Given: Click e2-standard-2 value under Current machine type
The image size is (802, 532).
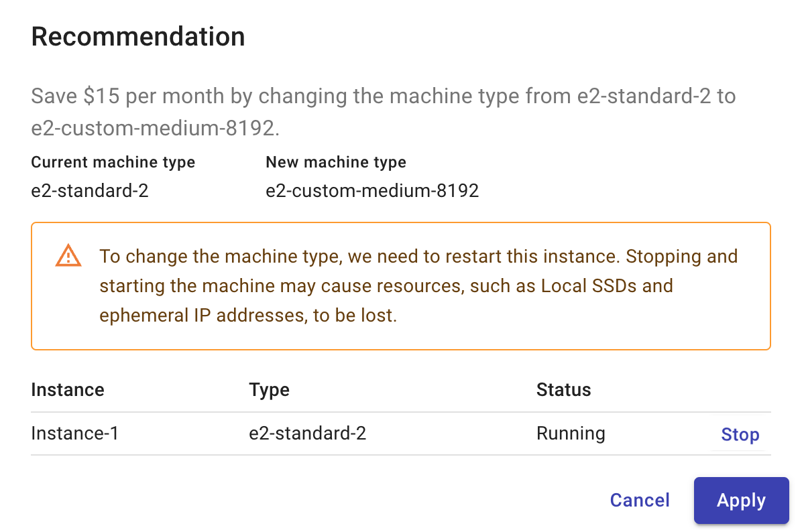Looking at the screenshot, I should point(90,191).
